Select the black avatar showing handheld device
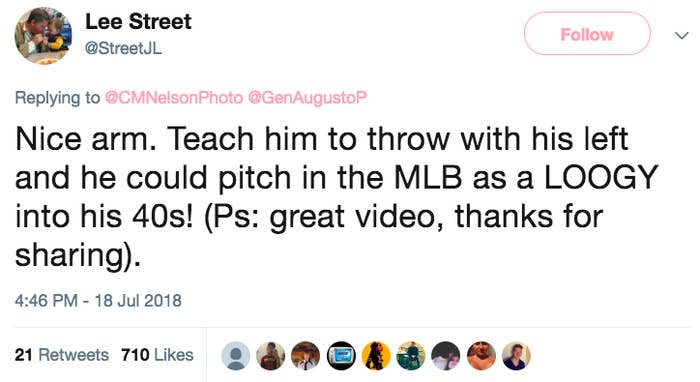Screen dimensions: 700x382 pyautogui.click(x=341, y=356)
